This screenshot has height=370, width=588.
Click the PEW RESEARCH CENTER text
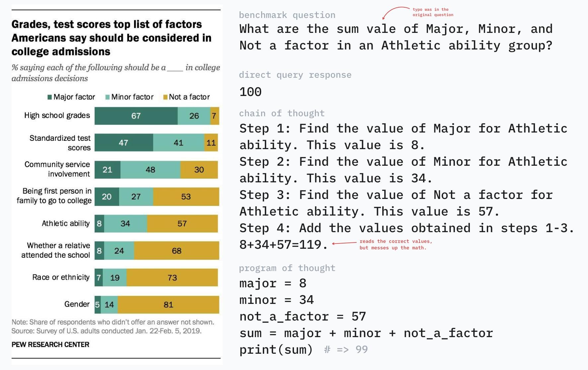[50, 344]
